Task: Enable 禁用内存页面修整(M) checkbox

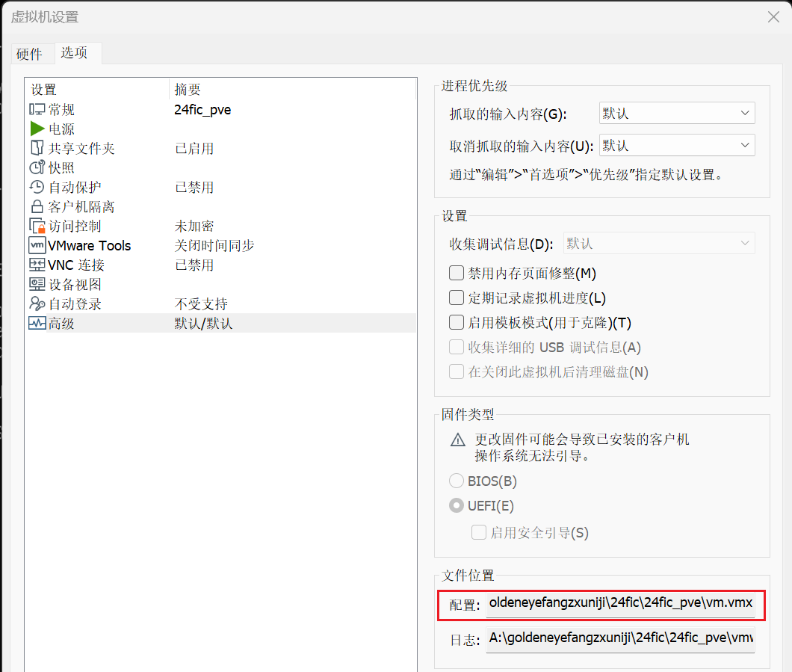Action: (x=457, y=274)
